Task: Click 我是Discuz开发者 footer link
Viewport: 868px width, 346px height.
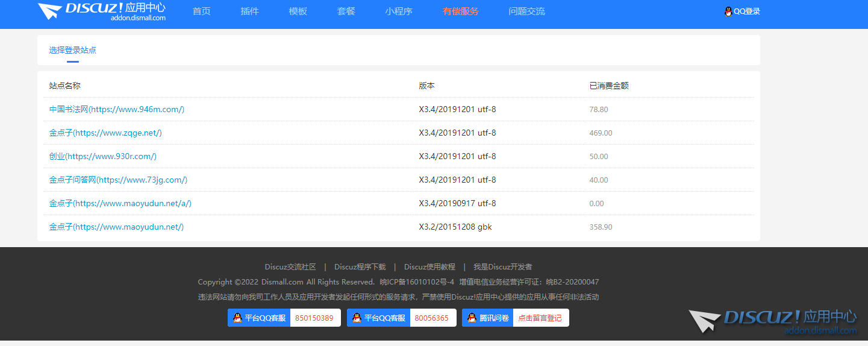Action: 503,267
